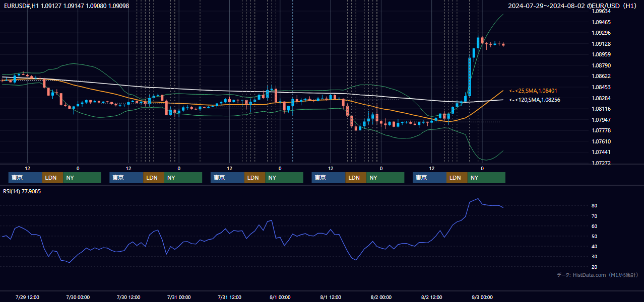
Task: Select price label 1.08622
Action: [x=601, y=76]
